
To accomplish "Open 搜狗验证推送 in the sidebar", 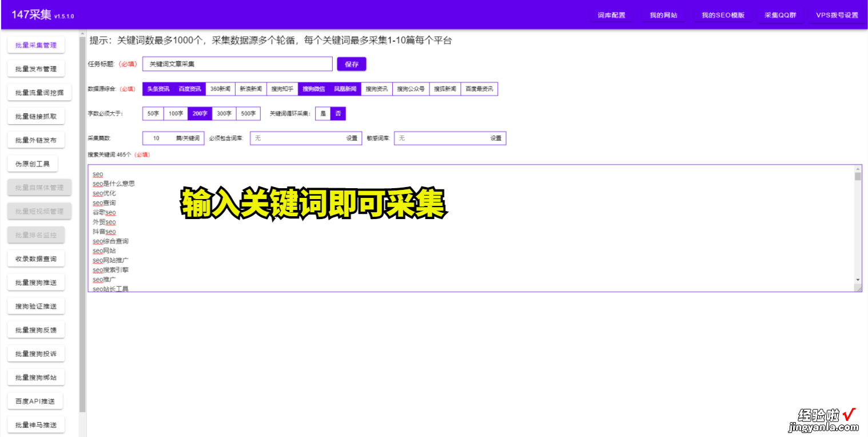I will pyautogui.click(x=36, y=307).
